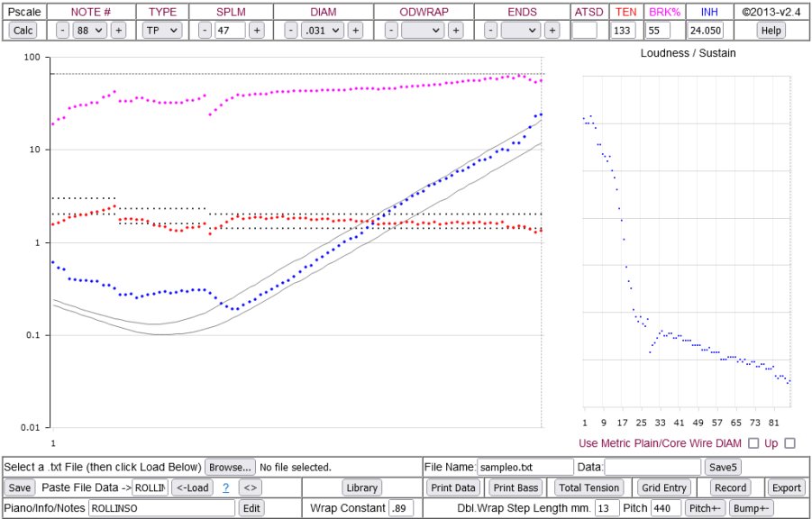Click the Pitch+- button

pyautogui.click(x=705, y=508)
